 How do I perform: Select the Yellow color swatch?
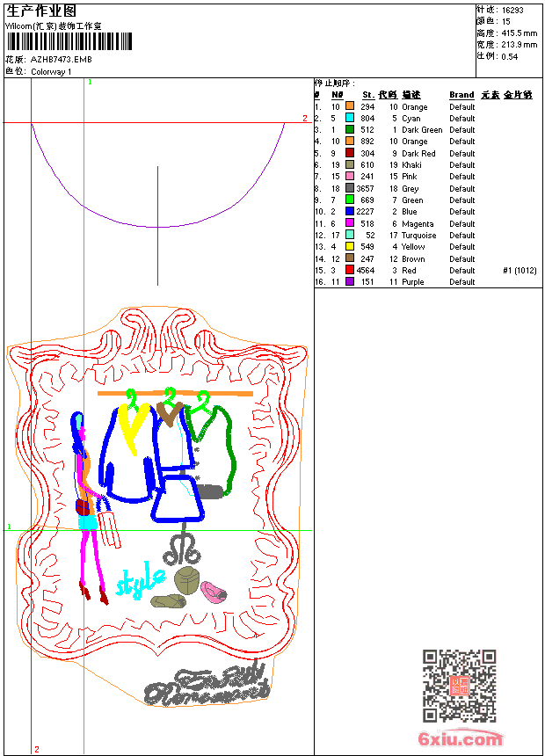tap(350, 246)
